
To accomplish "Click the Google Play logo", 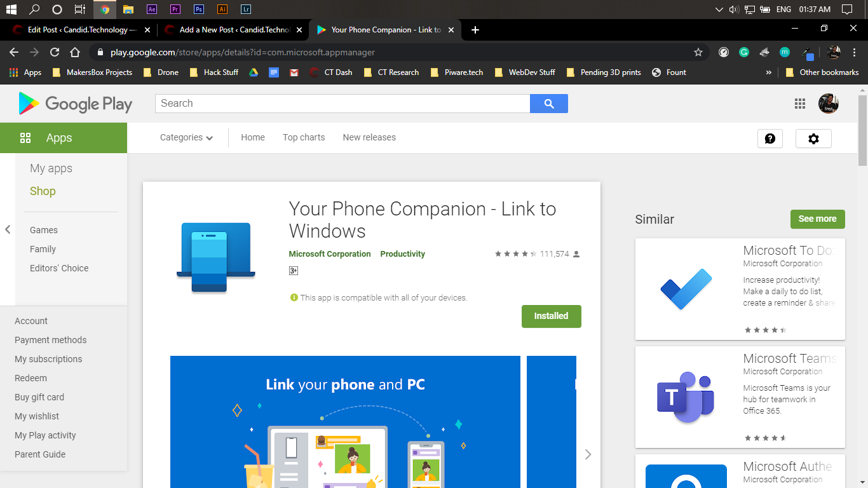I will tap(75, 104).
